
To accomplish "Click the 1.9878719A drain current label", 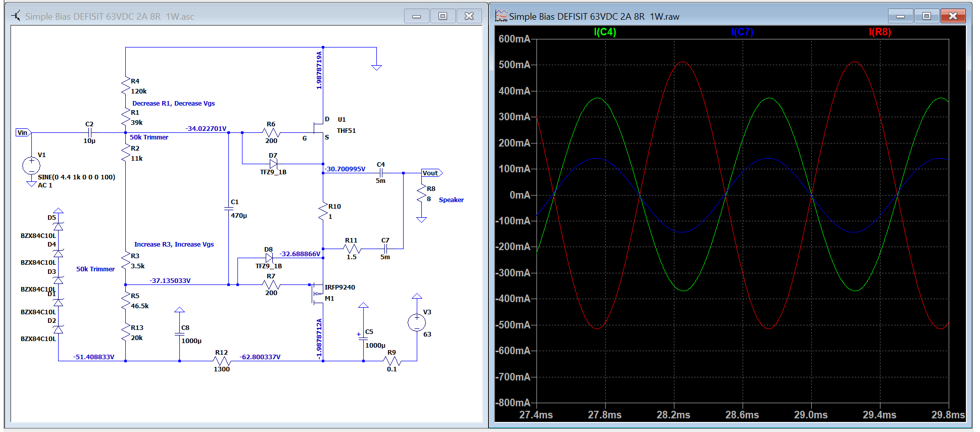I will pyautogui.click(x=319, y=70).
